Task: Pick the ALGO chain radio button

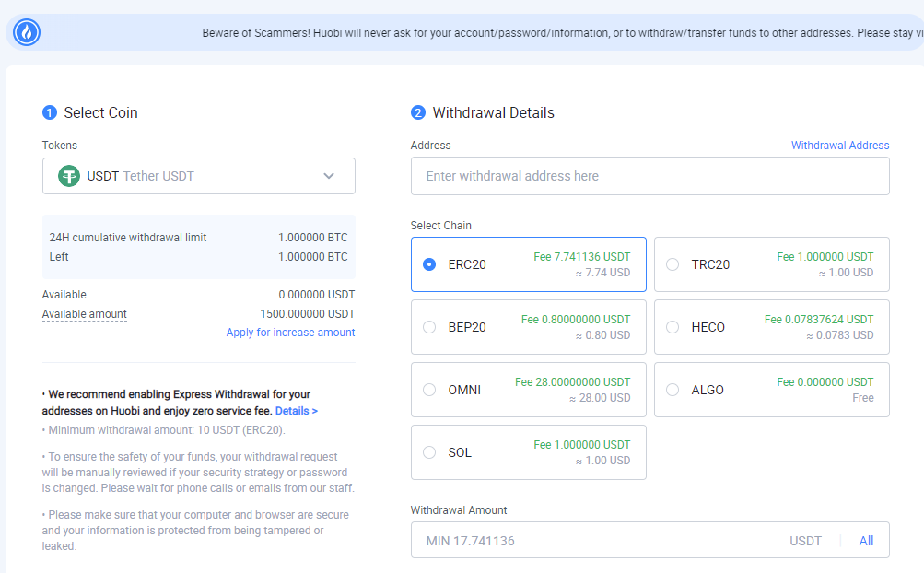Action: [673, 390]
